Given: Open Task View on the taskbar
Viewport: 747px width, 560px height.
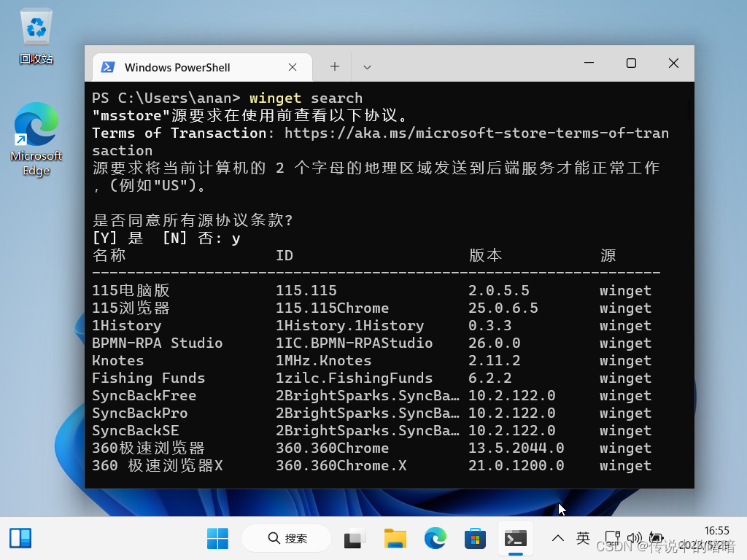Looking at the screenshot, I should point(355,539).
